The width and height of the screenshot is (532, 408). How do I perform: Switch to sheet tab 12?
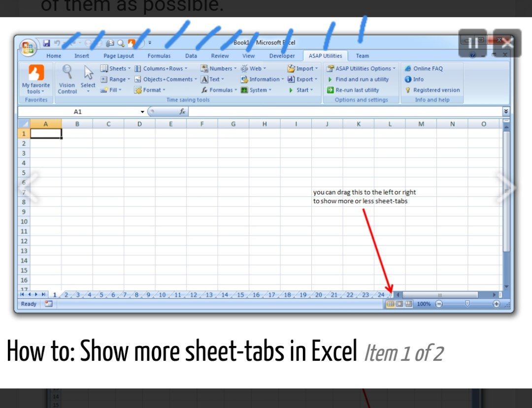[x=194, y=295]
